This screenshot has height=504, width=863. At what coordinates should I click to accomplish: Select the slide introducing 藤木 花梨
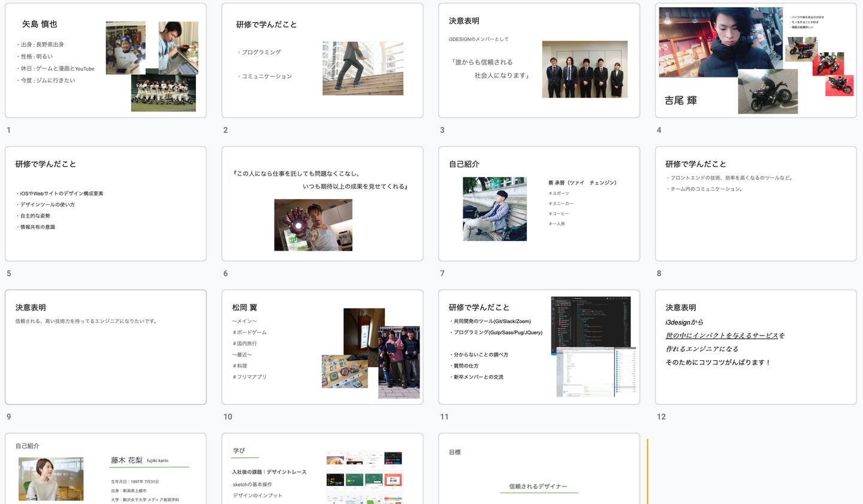click(105, 469)
